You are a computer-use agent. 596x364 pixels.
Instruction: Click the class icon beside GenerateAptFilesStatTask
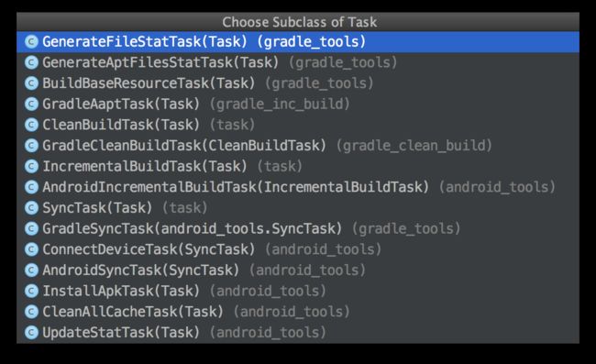tap(31, 62)
